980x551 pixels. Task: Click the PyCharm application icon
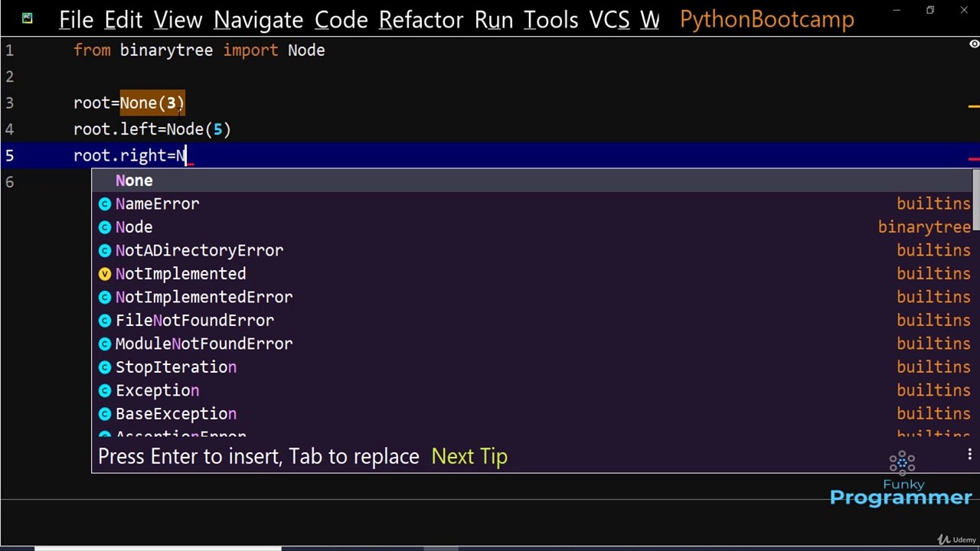[x=28, y=18]
